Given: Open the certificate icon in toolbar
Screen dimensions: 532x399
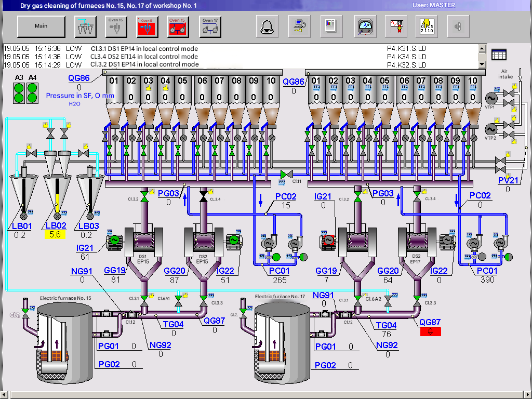Looking at the screenshot, I should [396, 26].
